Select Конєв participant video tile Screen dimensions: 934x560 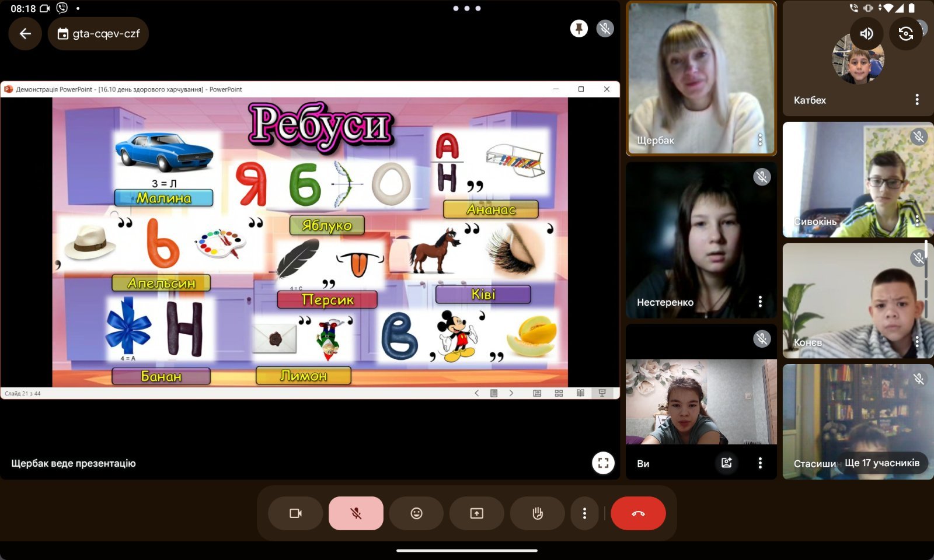coord(857,301)
